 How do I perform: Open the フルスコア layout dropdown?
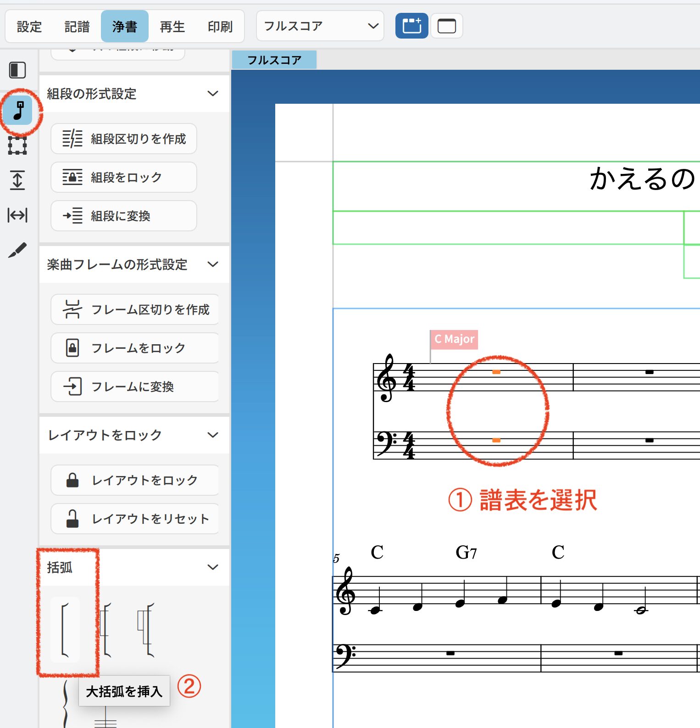(x=320, y=26)
